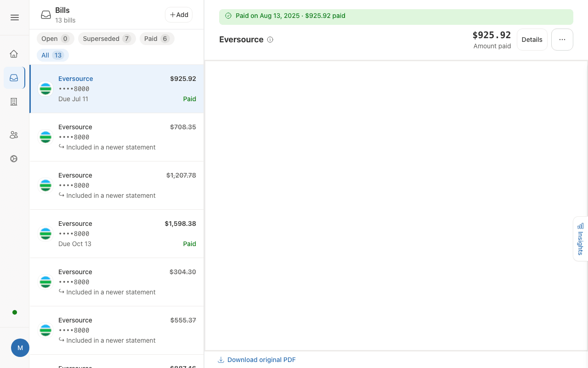Open the superseded $708.35 Eversource bill
The image size is (588, 368).
coord(117,137)
